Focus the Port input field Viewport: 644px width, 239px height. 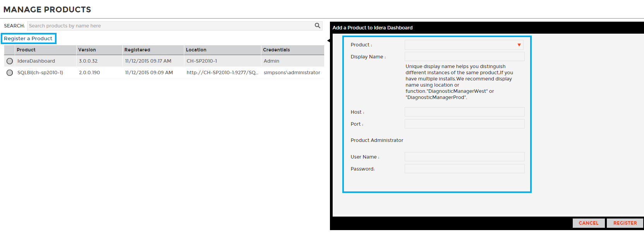(465, 124)
